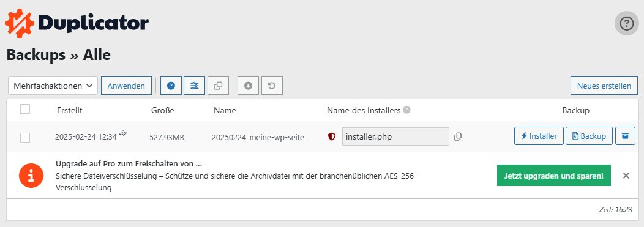Toggle the select-all checkbox in table header
This screenshot has width=644, height=227.
coord(25,109)
